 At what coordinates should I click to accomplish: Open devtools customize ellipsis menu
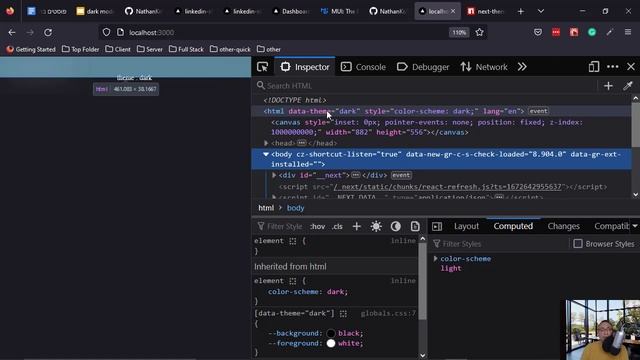pyautogui.click(x=612, y=67)
